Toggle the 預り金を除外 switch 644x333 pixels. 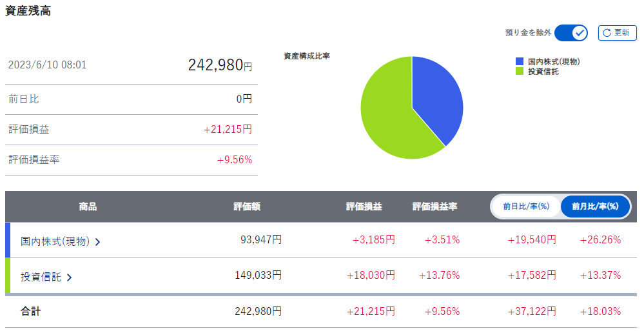coord(571,33)
